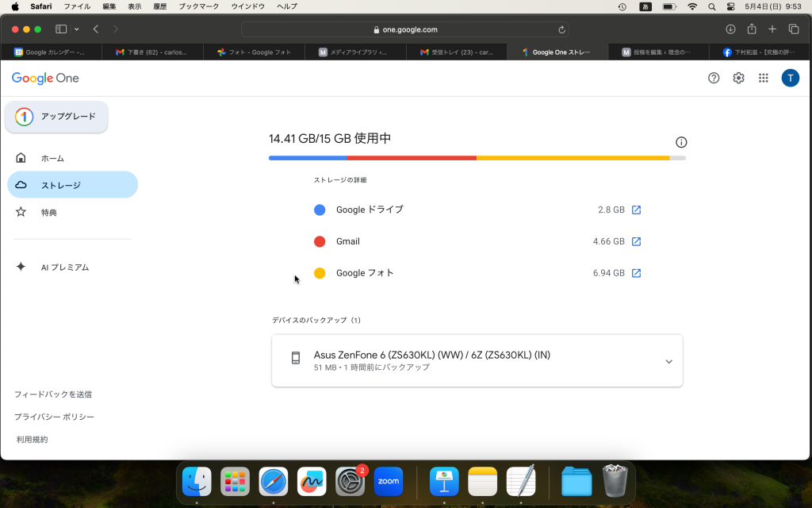Show the Safari tab overview
Screen dimensions: 812x508
point(793,29)
